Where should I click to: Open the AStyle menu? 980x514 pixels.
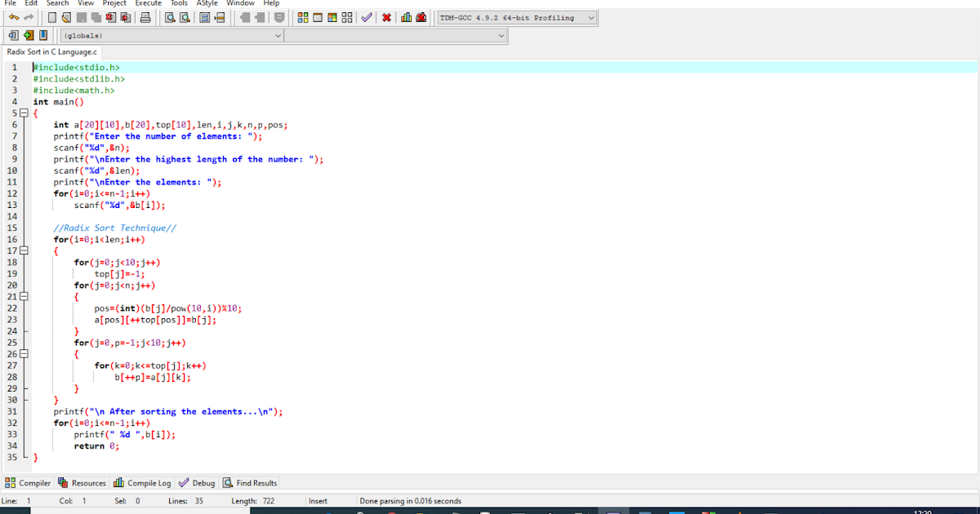point(207,3)
